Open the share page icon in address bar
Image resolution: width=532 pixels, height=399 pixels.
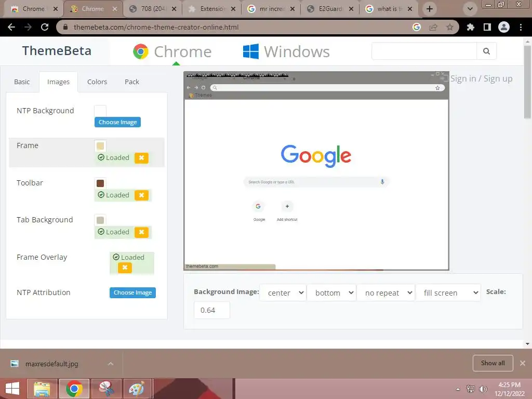pyautogui.click(x=433, y=27)
